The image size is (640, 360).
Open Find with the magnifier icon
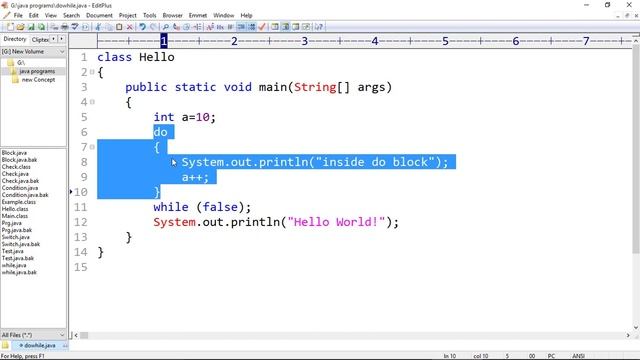165,27
